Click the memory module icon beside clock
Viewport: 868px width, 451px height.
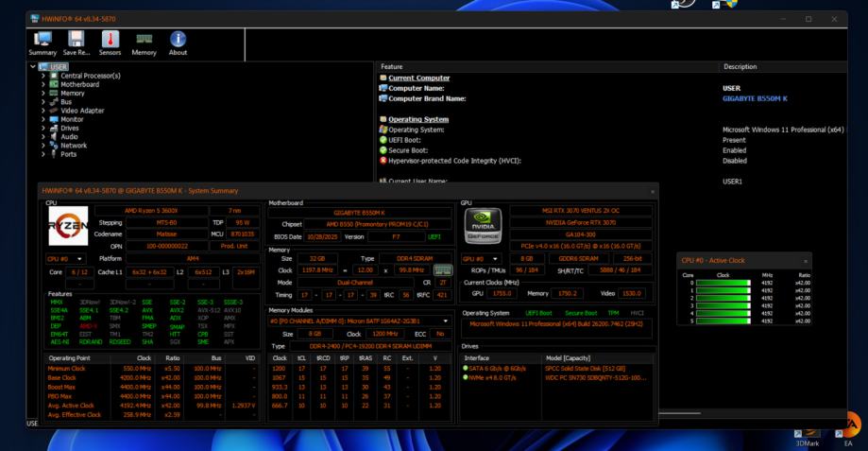tap(442, 270)
